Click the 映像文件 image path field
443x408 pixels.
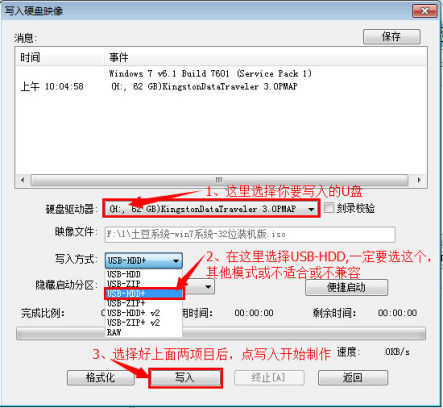[x=250, y=234]
